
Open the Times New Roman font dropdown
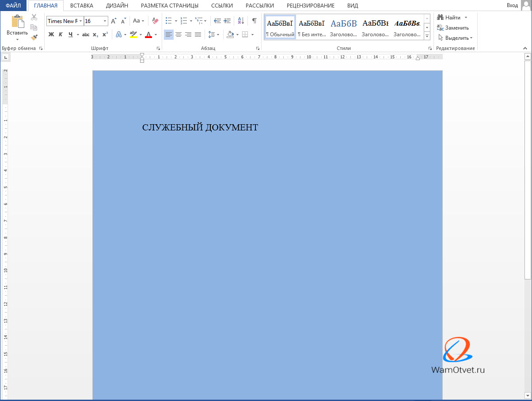click(x=80, y=21)
